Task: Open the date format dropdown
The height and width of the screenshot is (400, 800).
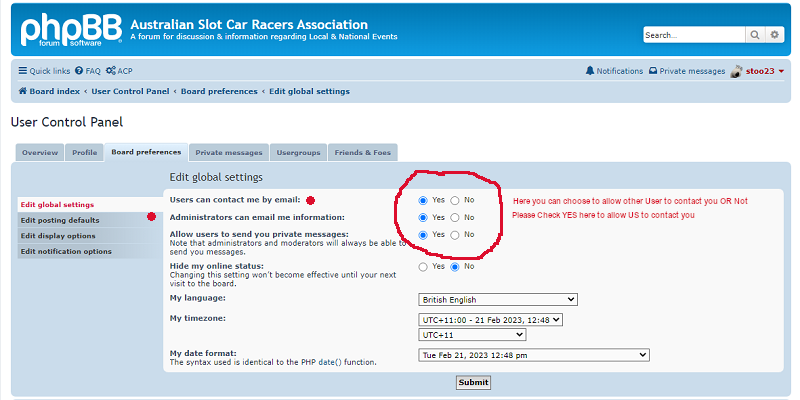Action: coord(533,354)
